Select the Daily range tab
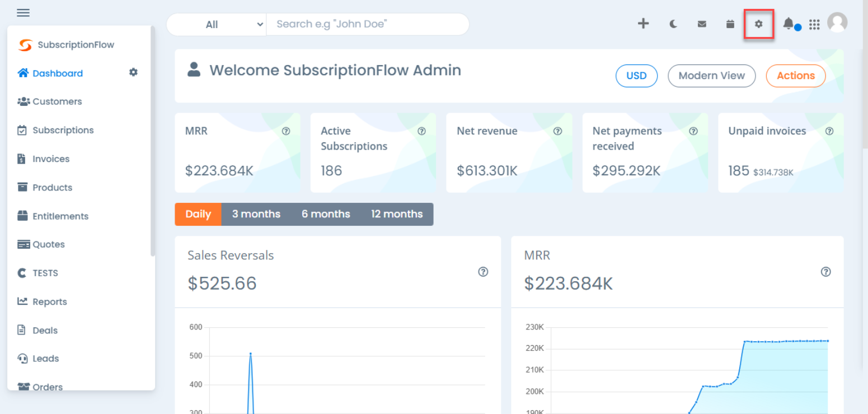 click(198, 214)
